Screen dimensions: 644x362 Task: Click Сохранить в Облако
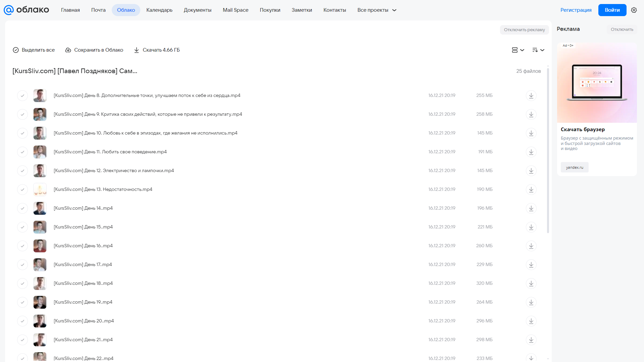[94, 50]
